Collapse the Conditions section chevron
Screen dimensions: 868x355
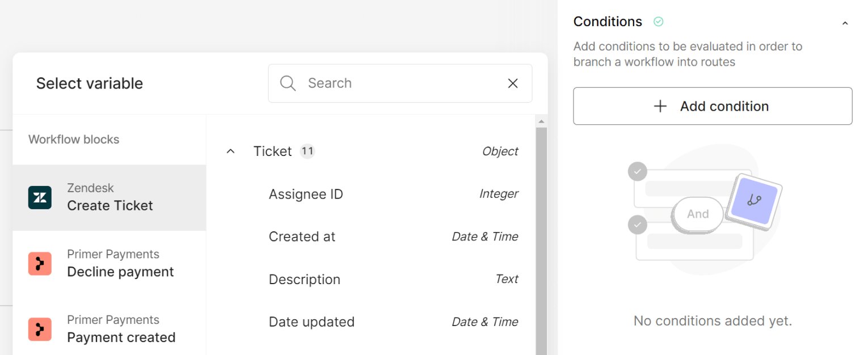(x=845, y=23)
